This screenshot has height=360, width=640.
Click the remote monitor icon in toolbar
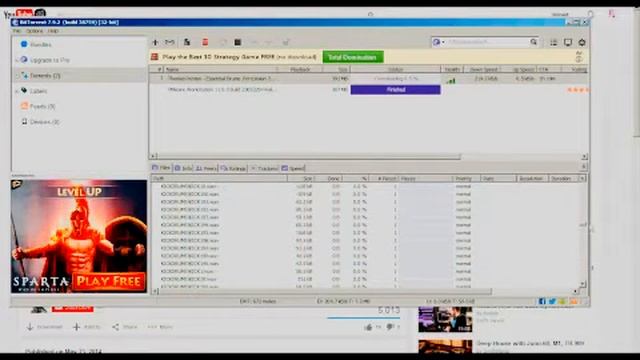568,42
